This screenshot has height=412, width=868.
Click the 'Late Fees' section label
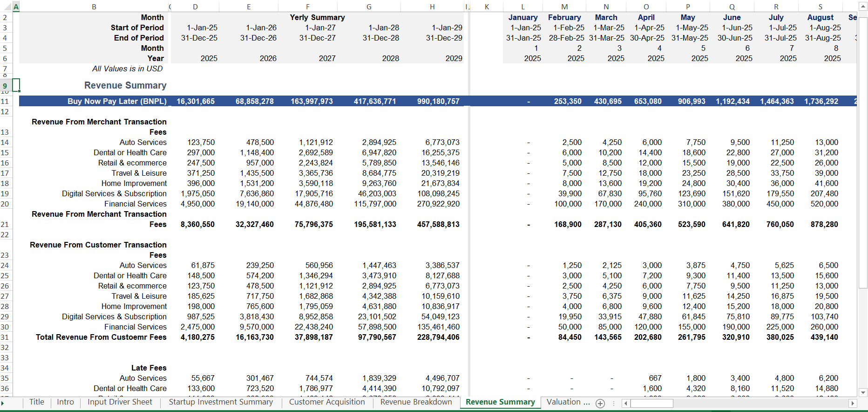point(149,368)
